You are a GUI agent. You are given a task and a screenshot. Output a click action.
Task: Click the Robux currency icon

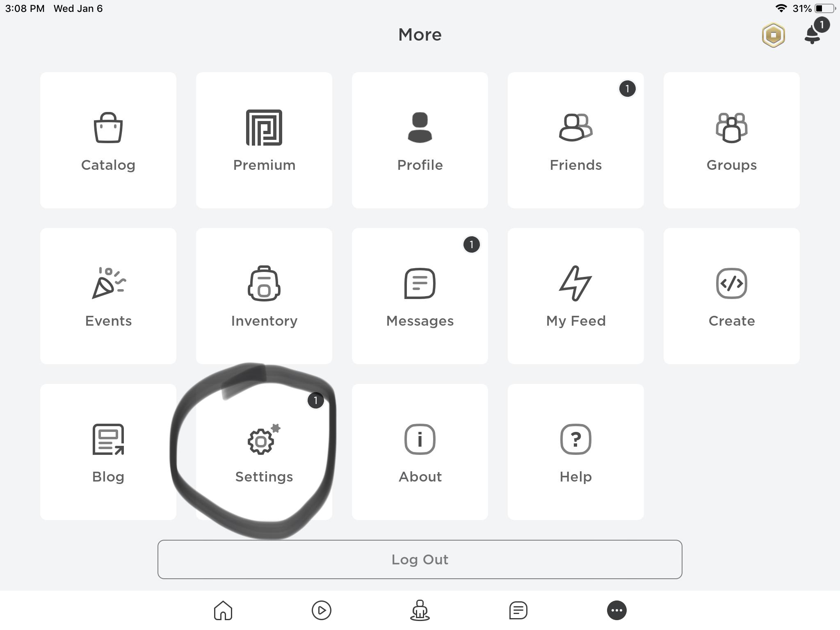coord(775,34)
